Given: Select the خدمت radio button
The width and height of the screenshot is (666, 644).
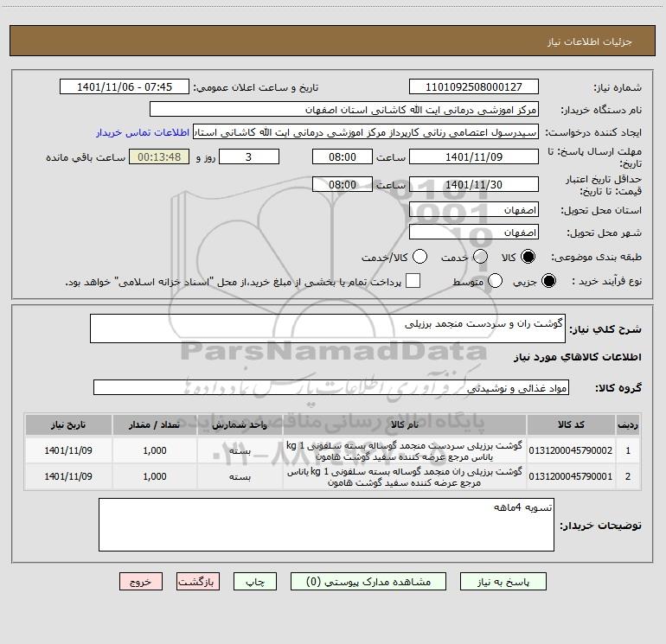Looking at the screenshot, I should [480, 257].
